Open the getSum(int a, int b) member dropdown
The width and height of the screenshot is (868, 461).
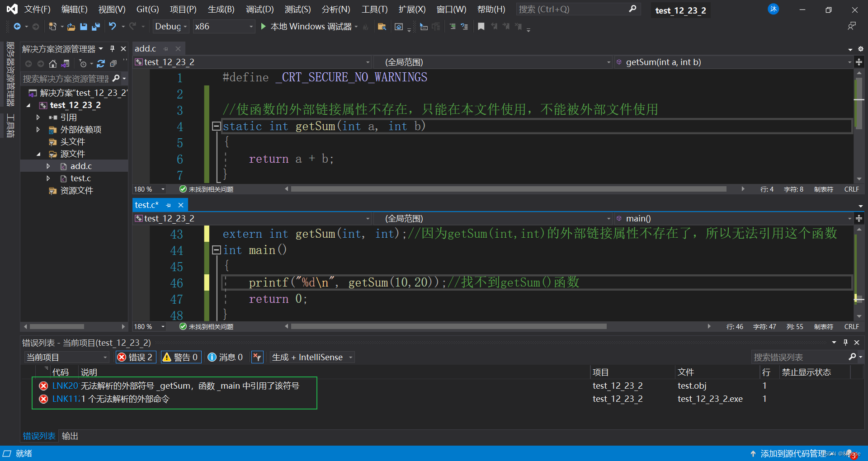(x=733, y=62)
